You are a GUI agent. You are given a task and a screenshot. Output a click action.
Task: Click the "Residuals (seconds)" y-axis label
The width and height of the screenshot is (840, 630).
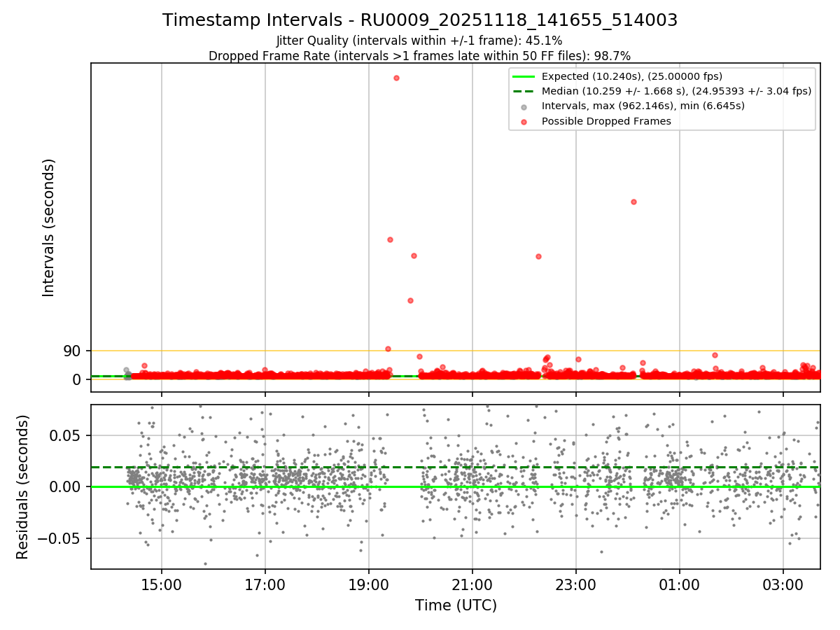22,486
